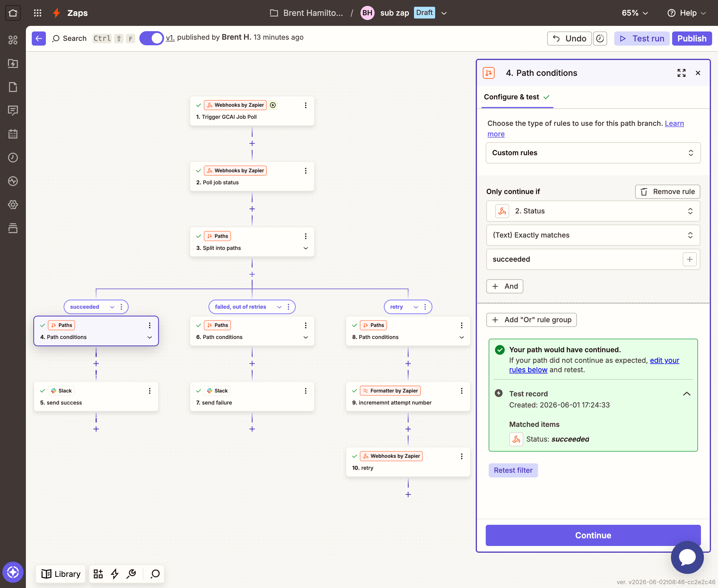Open step 7 send failure menu dots
The height and width of the screenshot is (588, 718).
305,391
